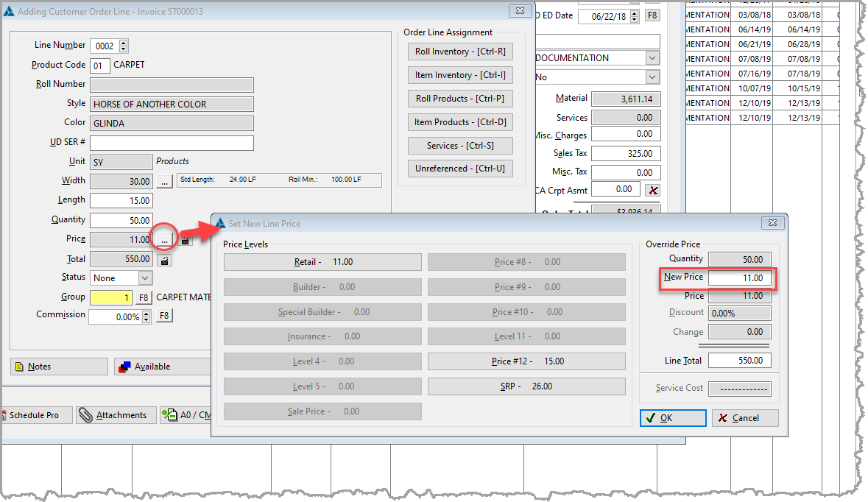Open the Status dropdown showing None
This screenshot has height=502, width=868.
tap(145, 277)
